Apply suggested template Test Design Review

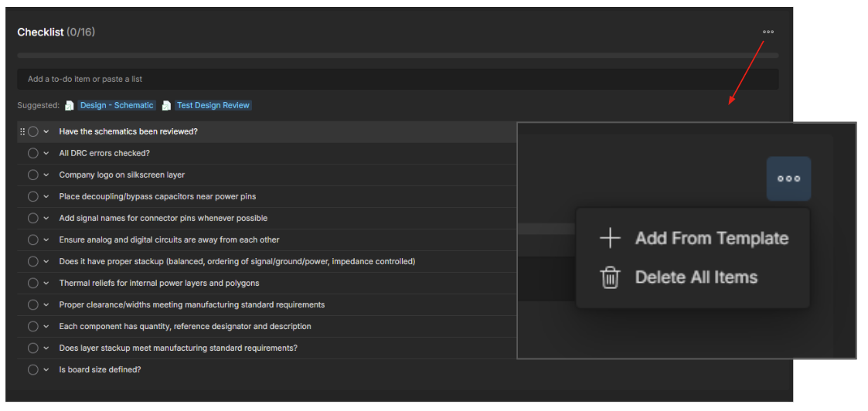pos(213,105)
